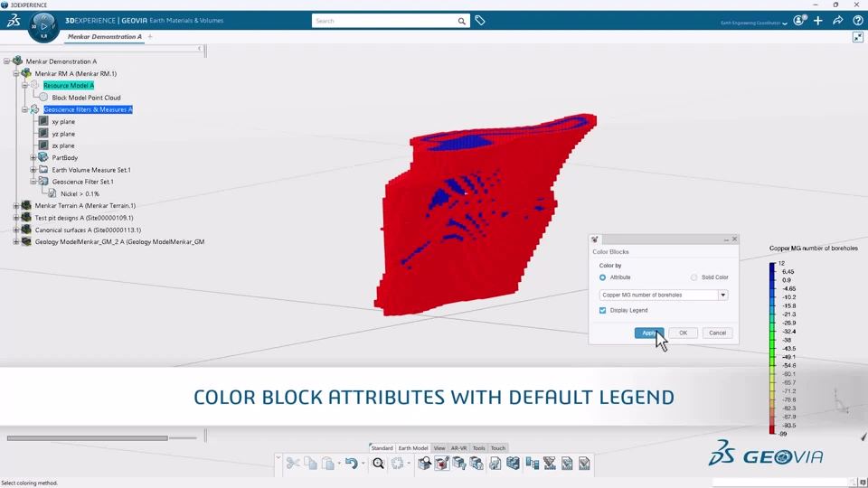The width and height of the screenshot is (868, 488).
Task: Click the document report icon in toolbar
Action: pyautogui.click(x=495, y=463)
